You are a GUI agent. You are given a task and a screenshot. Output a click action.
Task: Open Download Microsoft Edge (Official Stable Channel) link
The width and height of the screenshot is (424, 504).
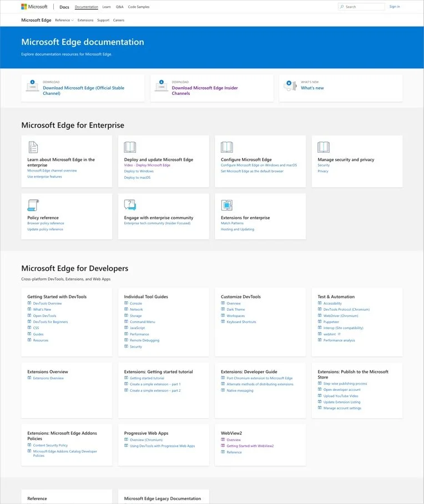(84, 90)
